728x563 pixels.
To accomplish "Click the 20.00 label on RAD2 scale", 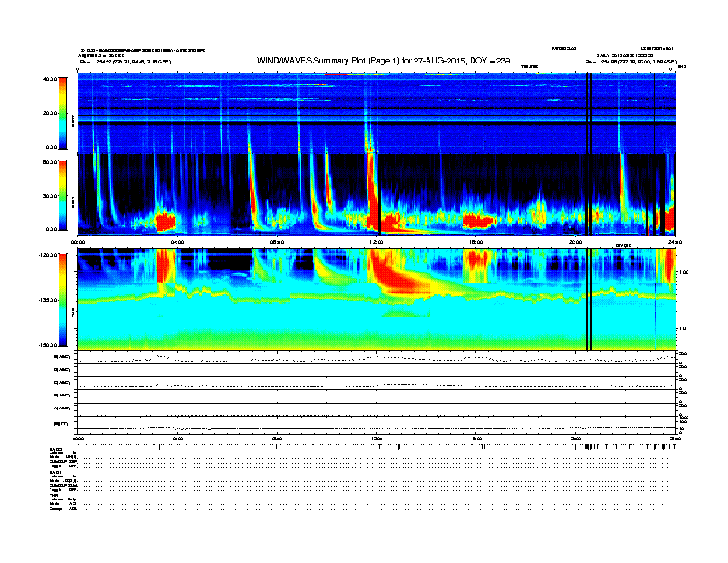I will (x=50, y=113).
